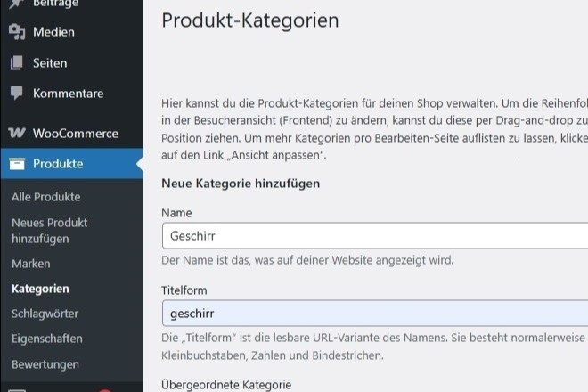Open the Marken submenu page
The width and height of the screenshot is (588, 392).
31,264
